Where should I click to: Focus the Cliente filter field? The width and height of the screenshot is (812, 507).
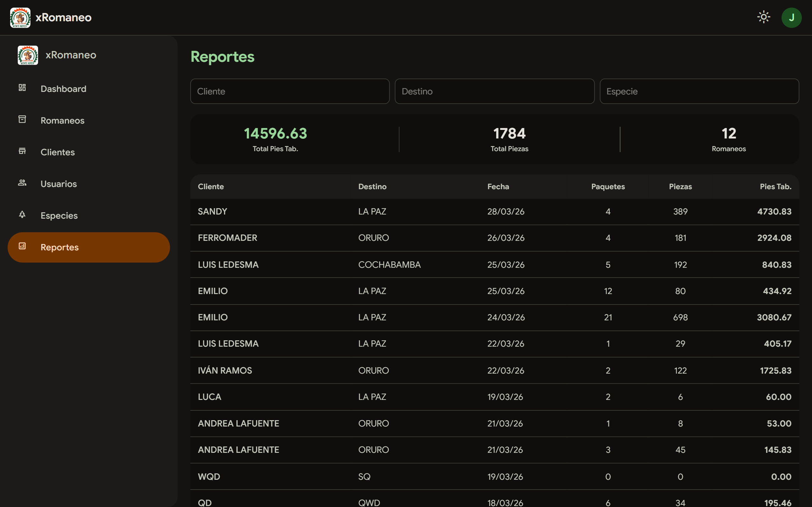[290, 91]
